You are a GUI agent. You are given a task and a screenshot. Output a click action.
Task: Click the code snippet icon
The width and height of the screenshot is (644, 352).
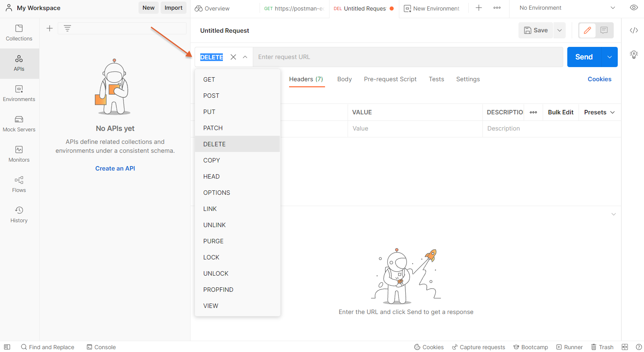634,30
